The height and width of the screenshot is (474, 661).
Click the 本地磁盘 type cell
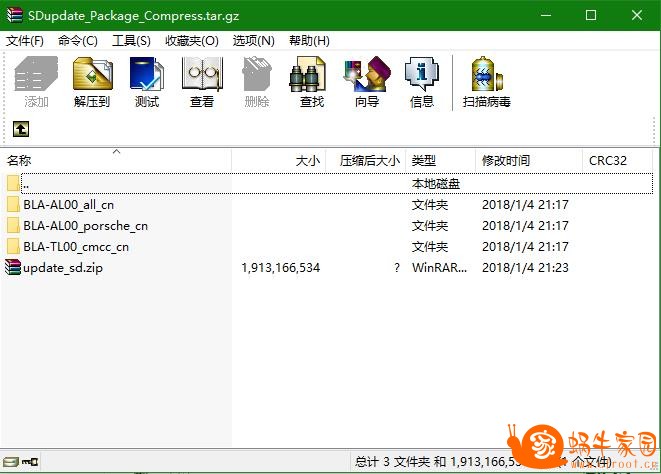click(x=435, y=184)
